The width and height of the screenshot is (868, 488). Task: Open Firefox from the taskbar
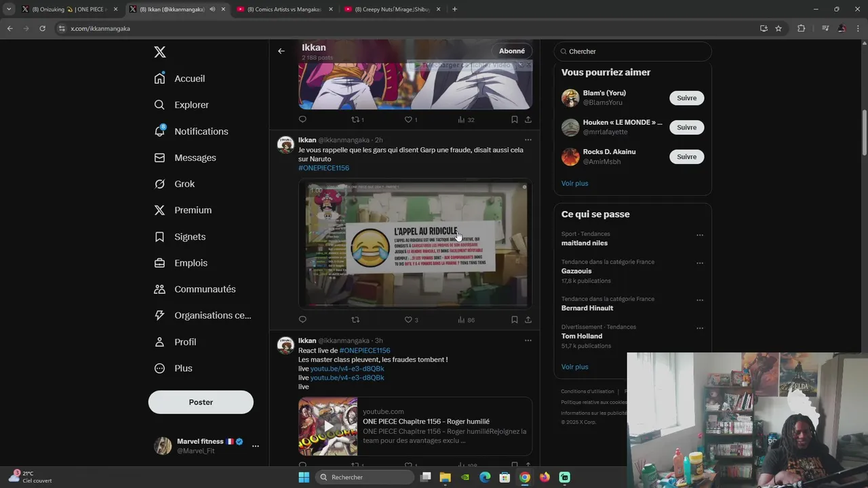545,477
